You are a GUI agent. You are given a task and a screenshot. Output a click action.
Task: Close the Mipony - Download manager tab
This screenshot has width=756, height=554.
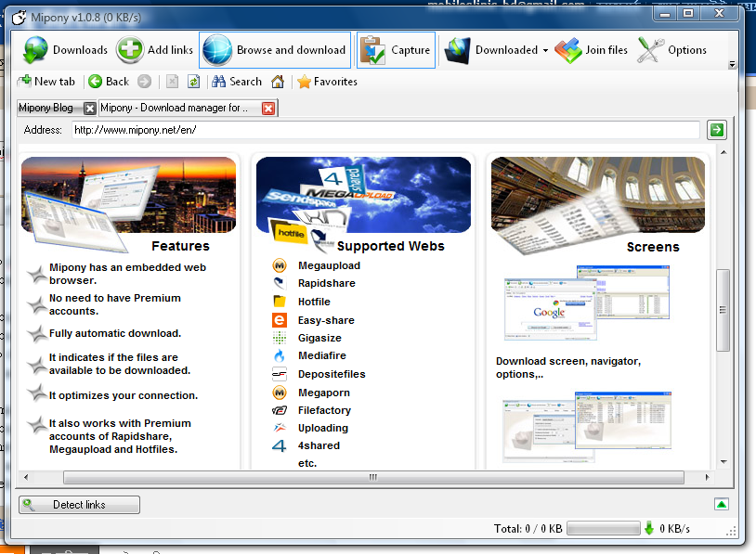click(268, 109)
